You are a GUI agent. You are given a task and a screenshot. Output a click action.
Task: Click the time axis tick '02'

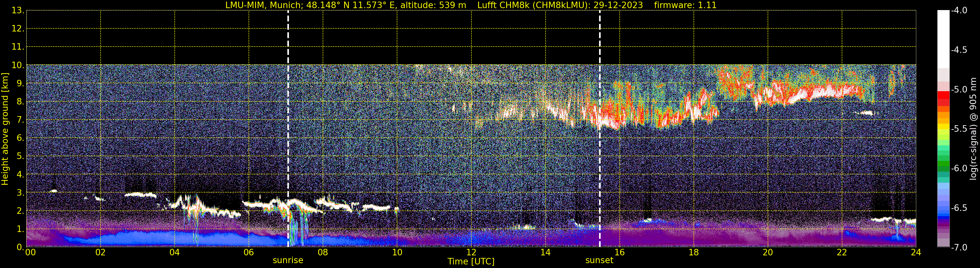pyautogui.click(x=100, y=252)
